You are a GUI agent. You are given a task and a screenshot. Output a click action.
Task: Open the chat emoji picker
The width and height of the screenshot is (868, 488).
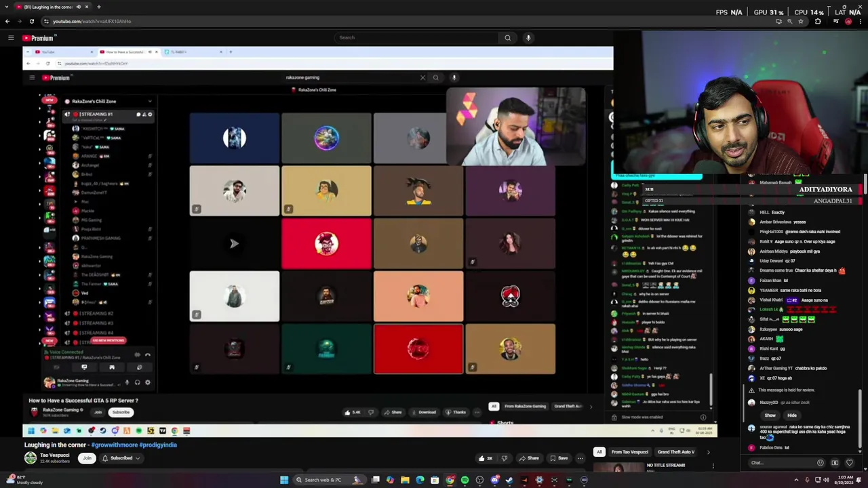click(820, 463)
